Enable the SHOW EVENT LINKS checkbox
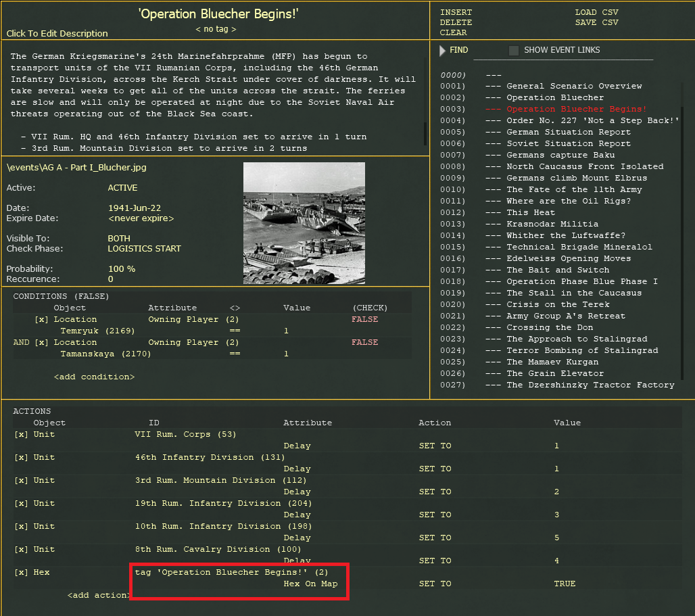Screen dimensions: 695x616 click(514, 51)
